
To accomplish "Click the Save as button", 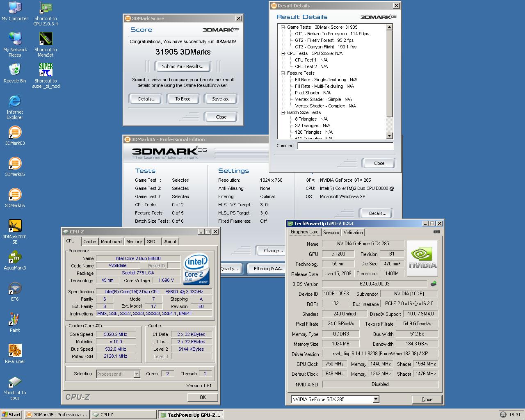I will click(221, 99).
